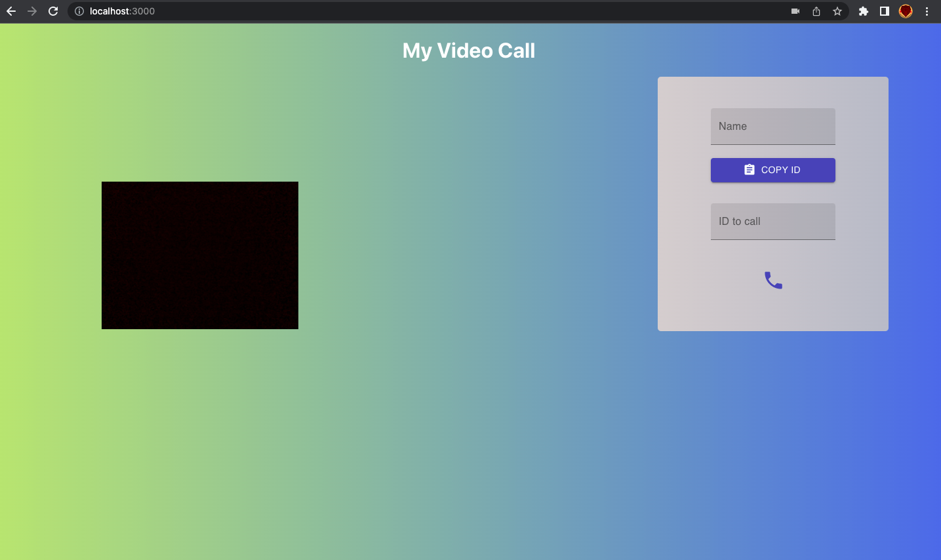
Task: Reload the localhost page
Action: click(53, 11)
